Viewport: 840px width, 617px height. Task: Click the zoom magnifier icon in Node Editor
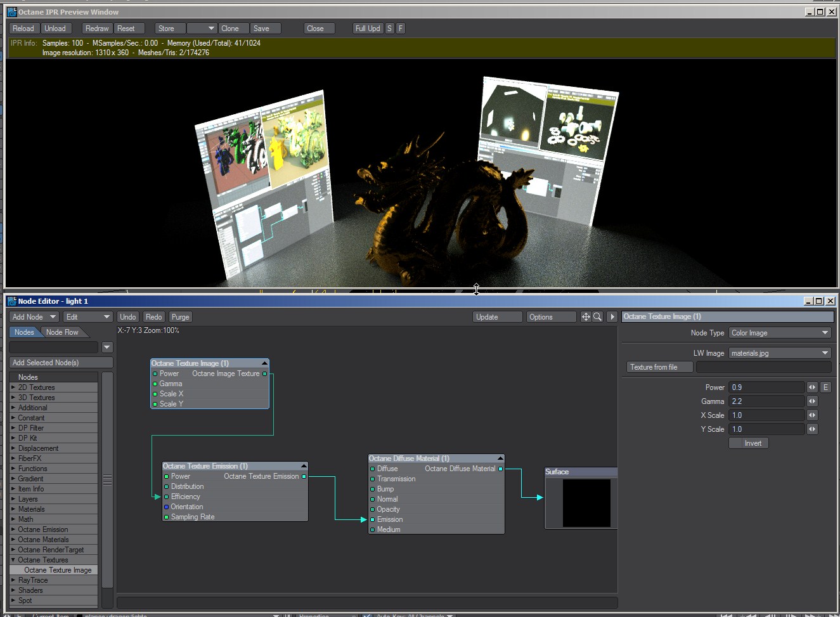pos(597,316)
